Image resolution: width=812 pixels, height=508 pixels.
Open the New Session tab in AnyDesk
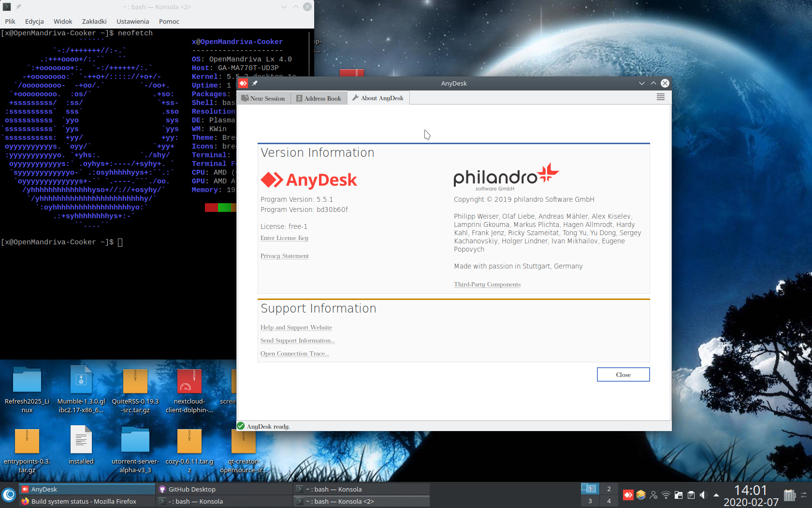coord(263,98)
